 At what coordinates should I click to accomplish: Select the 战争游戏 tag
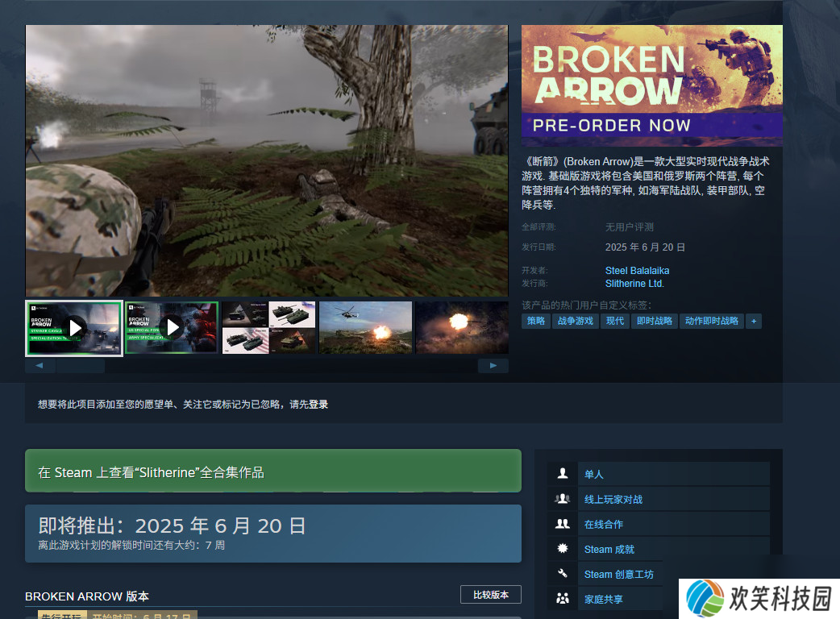(576, 321)
